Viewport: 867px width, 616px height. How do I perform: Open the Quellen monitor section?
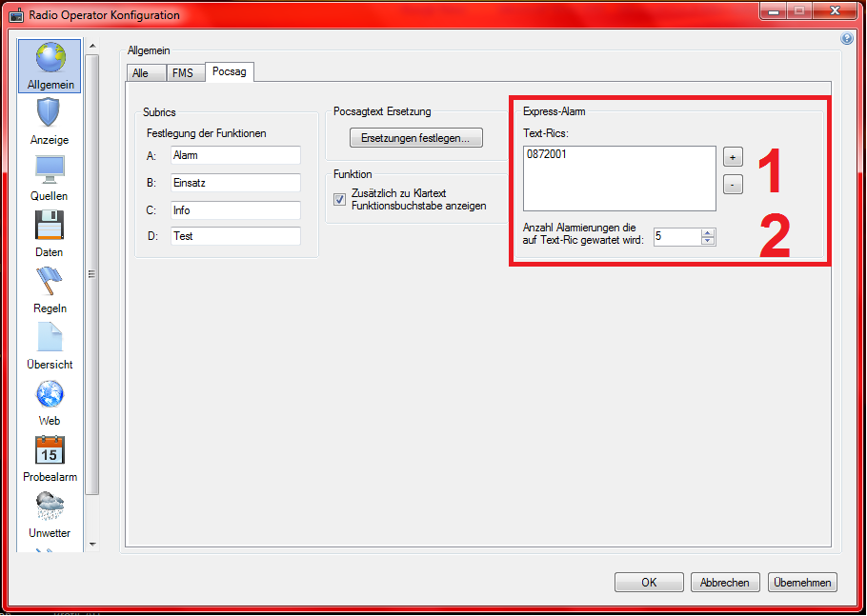coord(50,178)
